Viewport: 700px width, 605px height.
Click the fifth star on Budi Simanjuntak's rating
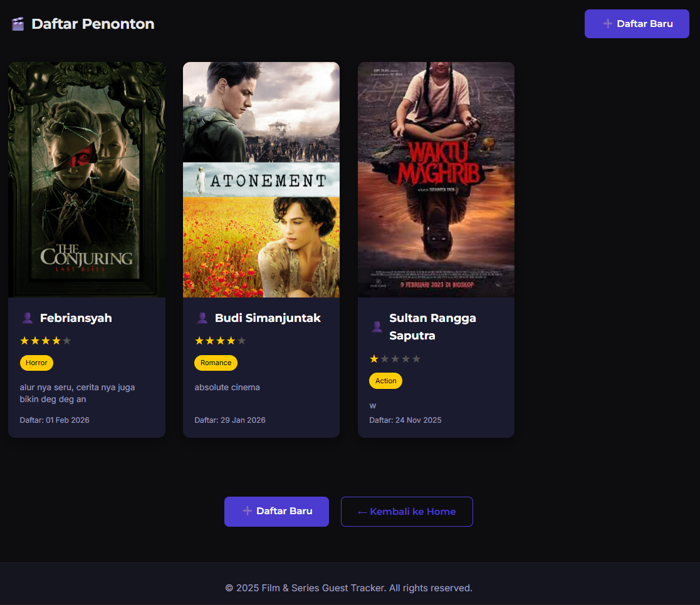(x=242, y=341)
